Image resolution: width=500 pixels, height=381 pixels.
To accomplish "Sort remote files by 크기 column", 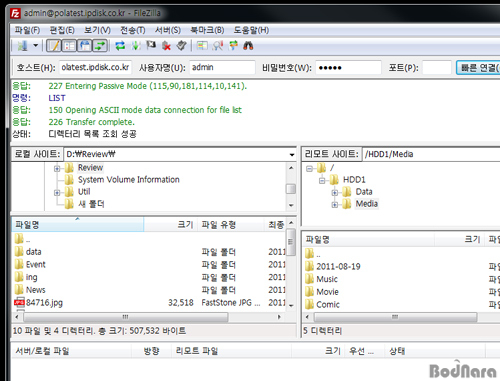I will tap(459, 239).
